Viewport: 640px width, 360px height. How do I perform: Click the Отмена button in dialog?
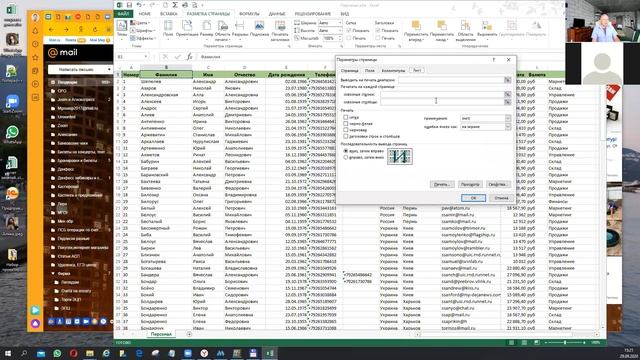(x=501, y=198)
